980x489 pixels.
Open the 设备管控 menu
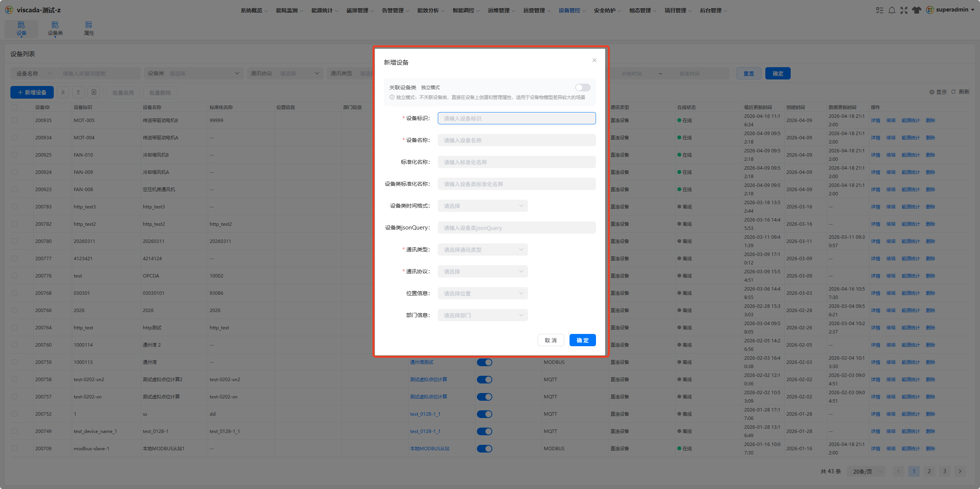click(572, 10)
